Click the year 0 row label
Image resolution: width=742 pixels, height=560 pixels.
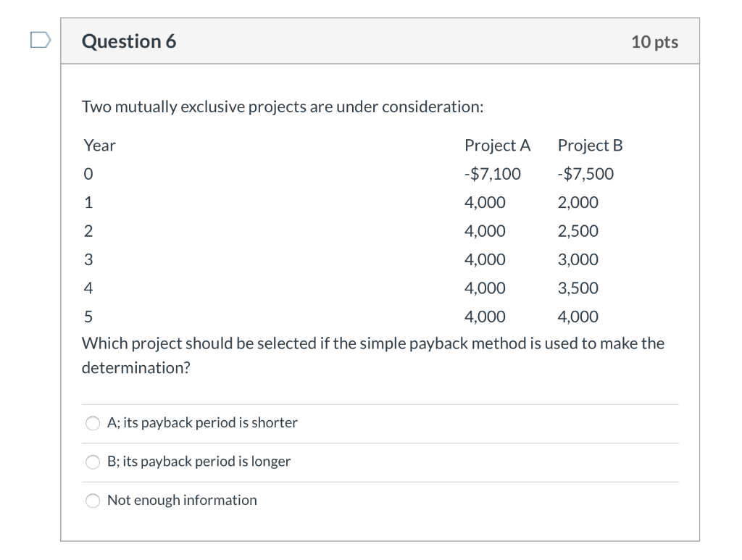coord(87,173)
